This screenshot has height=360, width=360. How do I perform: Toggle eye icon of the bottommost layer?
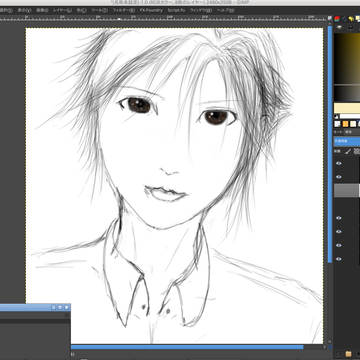coord(339,259)
